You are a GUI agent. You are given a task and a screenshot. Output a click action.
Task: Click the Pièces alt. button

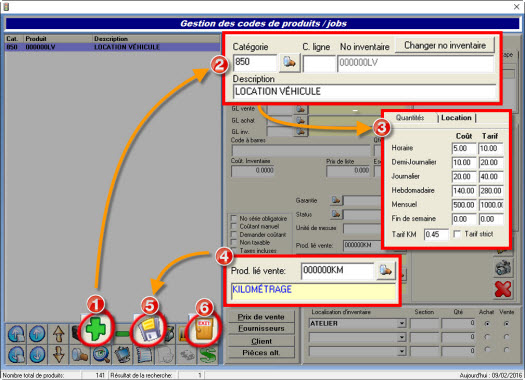point(261,353)
